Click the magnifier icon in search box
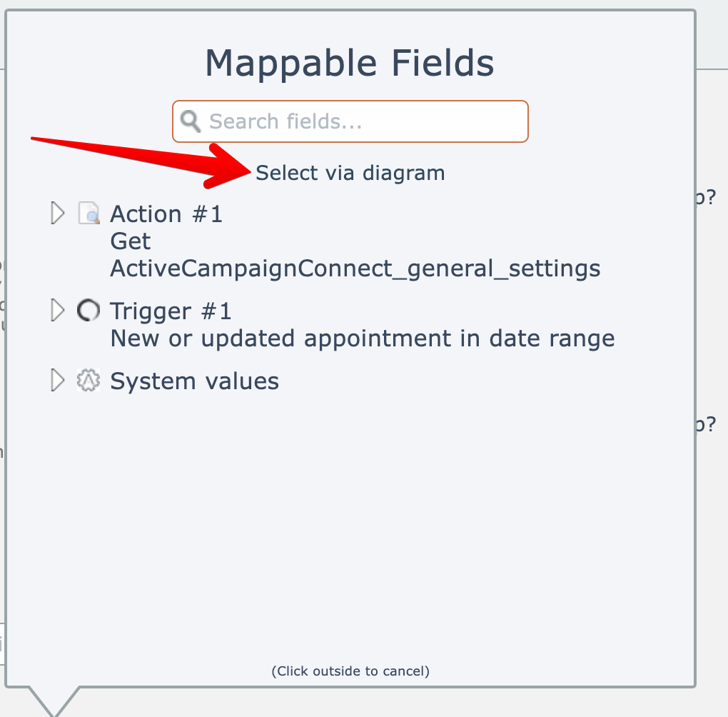Image resolution: width=728 pixels, height=717 pixels. pos(191,121)
